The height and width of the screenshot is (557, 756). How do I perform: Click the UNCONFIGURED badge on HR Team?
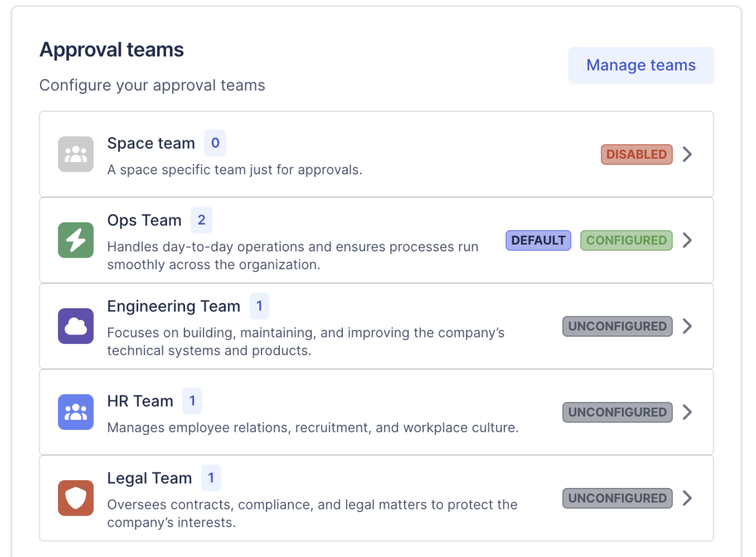[617, 412]
